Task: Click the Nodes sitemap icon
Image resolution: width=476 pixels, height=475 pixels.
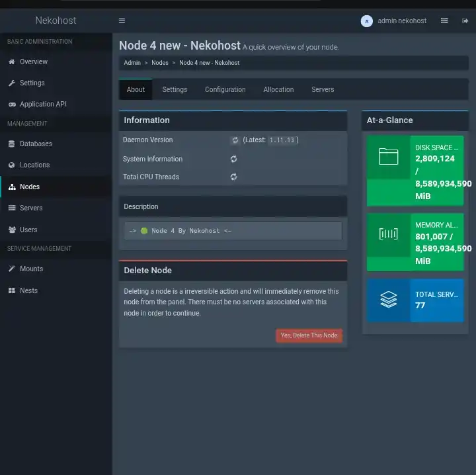Action: click(x=12, y=187)
